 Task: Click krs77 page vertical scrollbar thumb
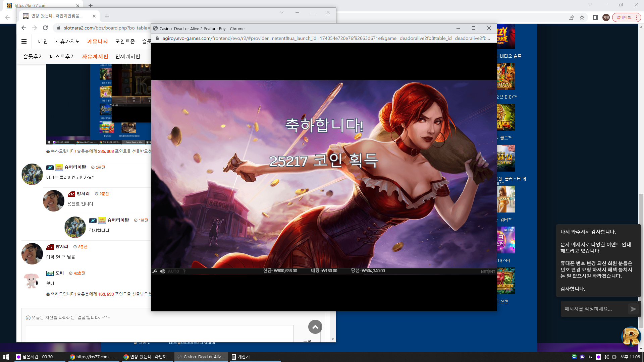641,260
